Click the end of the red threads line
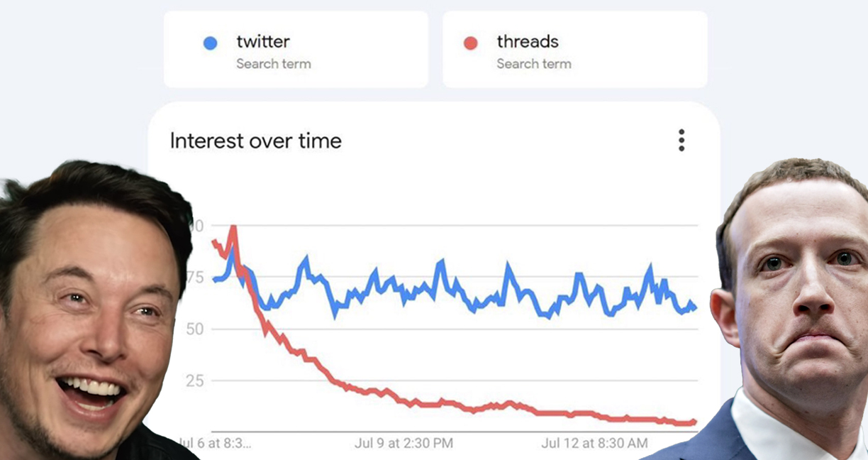 pos(694,422)
